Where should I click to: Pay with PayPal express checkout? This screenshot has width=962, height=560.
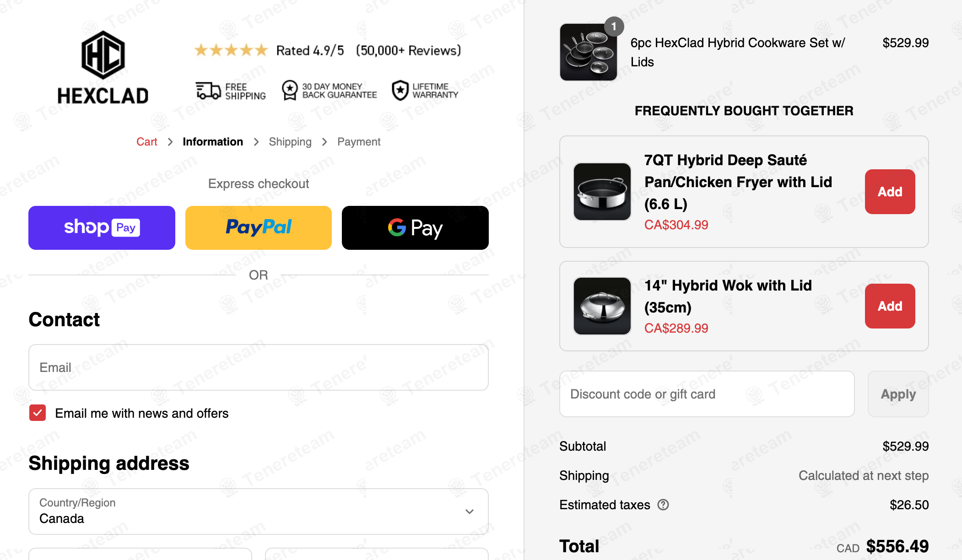(259, 228)
